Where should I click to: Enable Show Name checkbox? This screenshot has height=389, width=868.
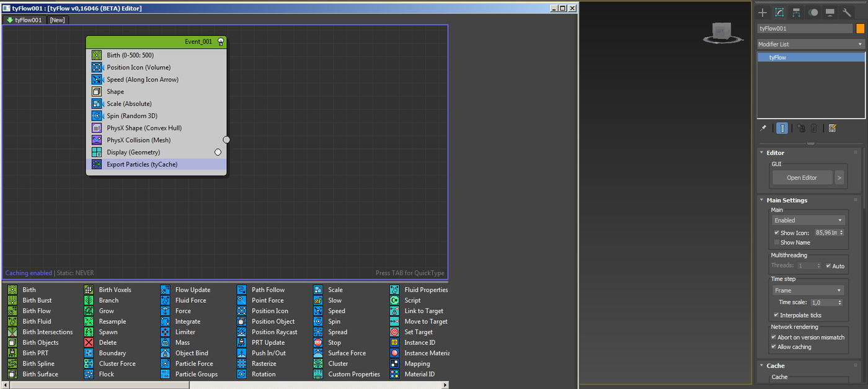777,243
